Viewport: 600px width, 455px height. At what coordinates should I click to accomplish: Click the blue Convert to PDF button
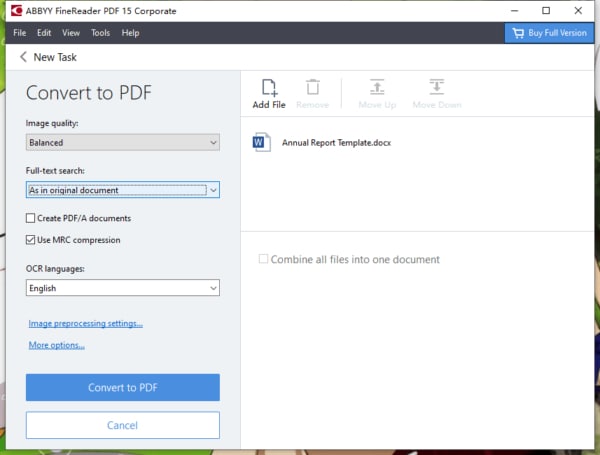click(123, 387)
